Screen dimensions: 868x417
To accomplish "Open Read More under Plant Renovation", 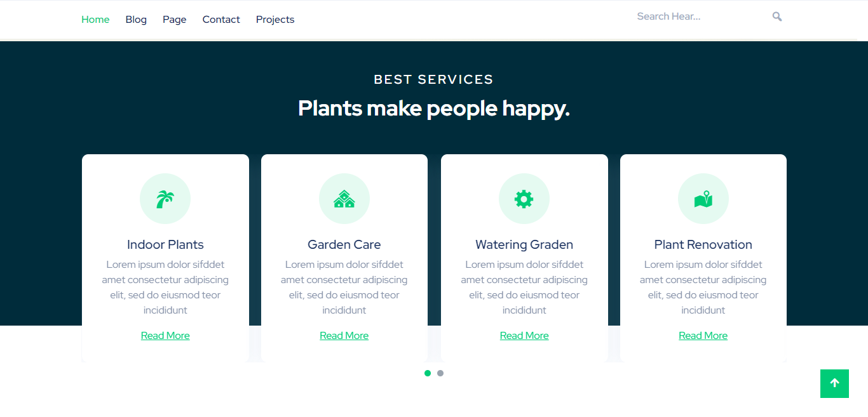I will (703, 336).
